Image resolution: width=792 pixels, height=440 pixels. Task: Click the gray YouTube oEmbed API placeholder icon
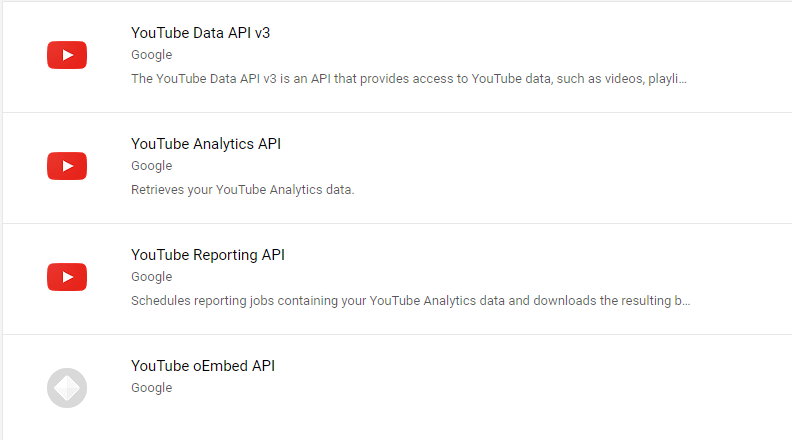(67, 388)
